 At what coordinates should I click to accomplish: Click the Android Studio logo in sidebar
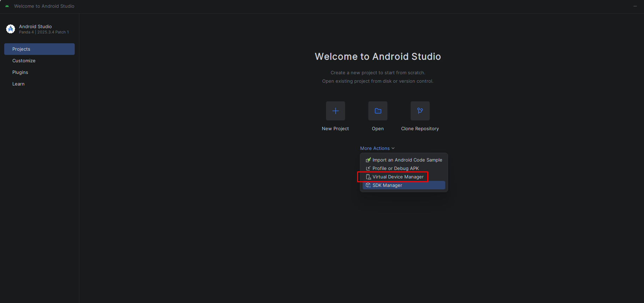[x=11, y=29]
